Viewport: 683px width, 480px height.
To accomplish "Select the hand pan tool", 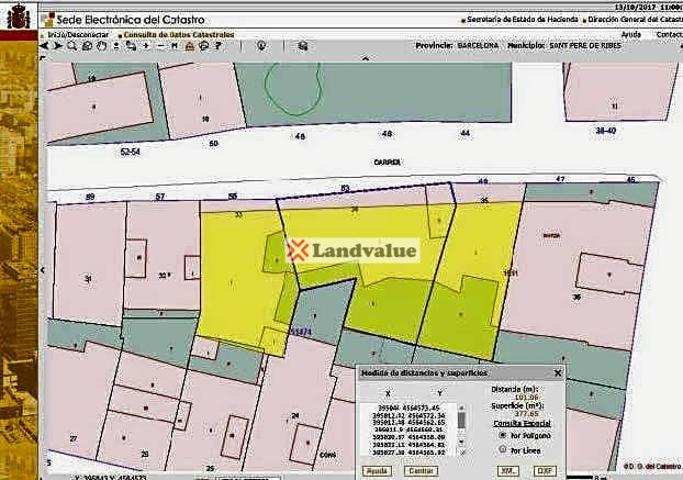I will 102,45.
